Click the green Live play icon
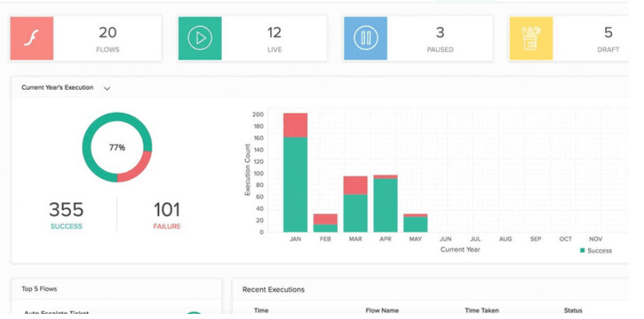This screenshot has height=319, width=644. 200,38
